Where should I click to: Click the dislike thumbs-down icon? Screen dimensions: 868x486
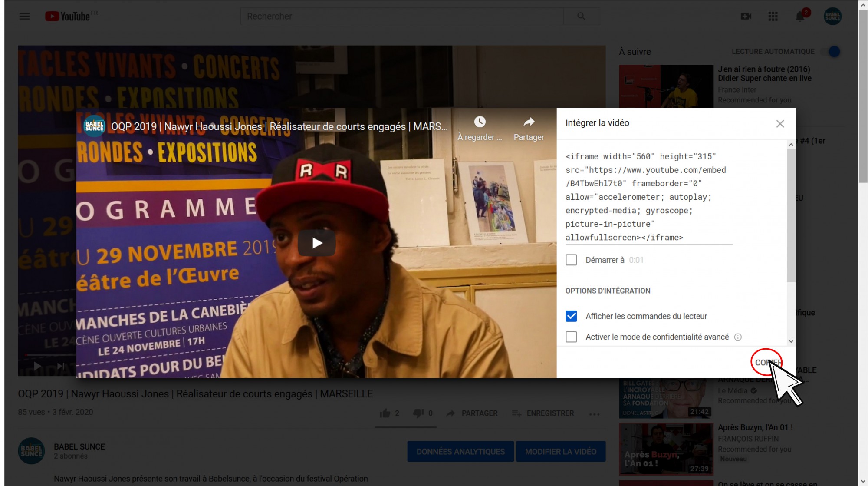pos(418,413)
